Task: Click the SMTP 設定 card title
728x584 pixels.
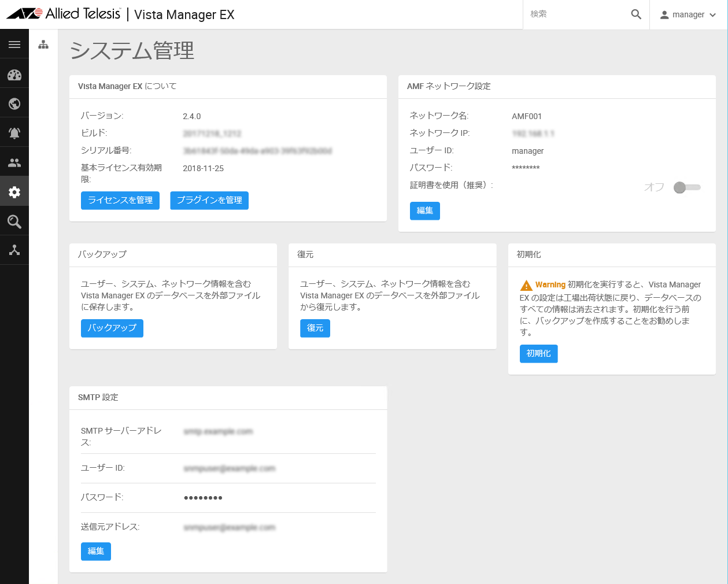Action: pos(98,397)
